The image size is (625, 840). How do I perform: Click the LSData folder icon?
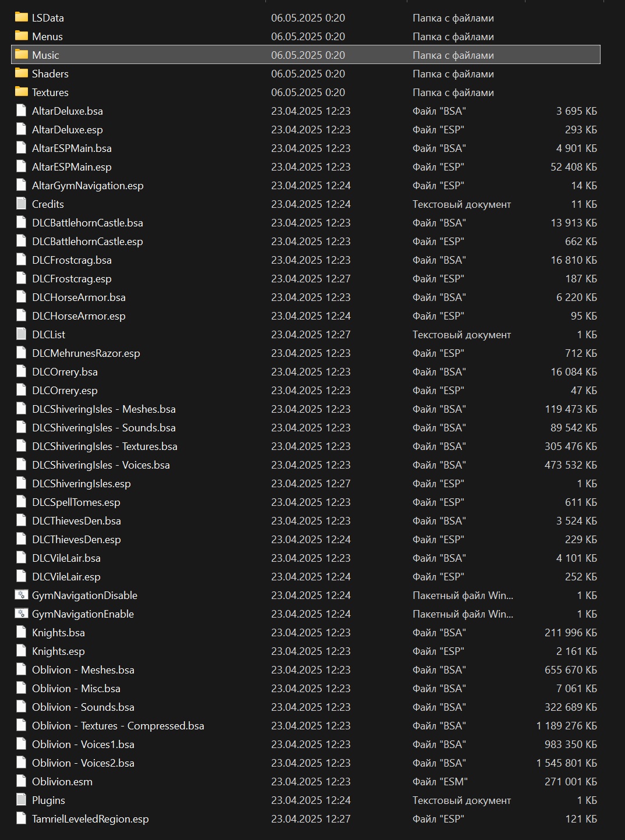[x=22, y=17]
